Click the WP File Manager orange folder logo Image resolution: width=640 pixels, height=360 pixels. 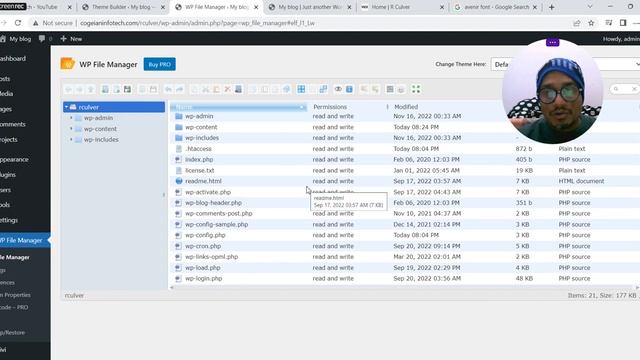point(67,64)
